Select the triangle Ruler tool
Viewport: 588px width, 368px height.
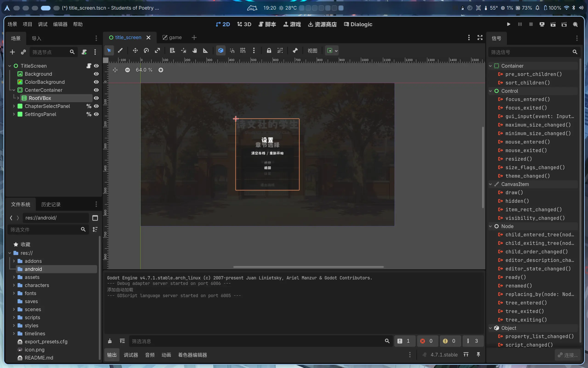point(206,51)
